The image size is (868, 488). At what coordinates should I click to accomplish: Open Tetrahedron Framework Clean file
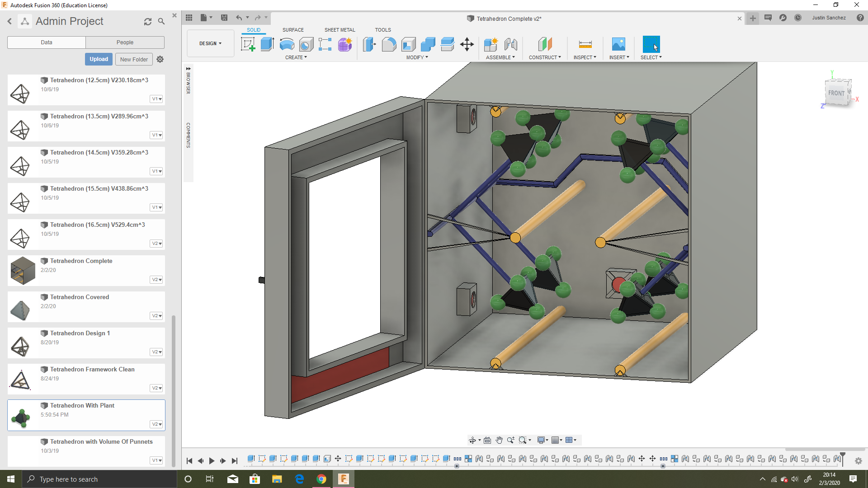[x=92, y=369]
